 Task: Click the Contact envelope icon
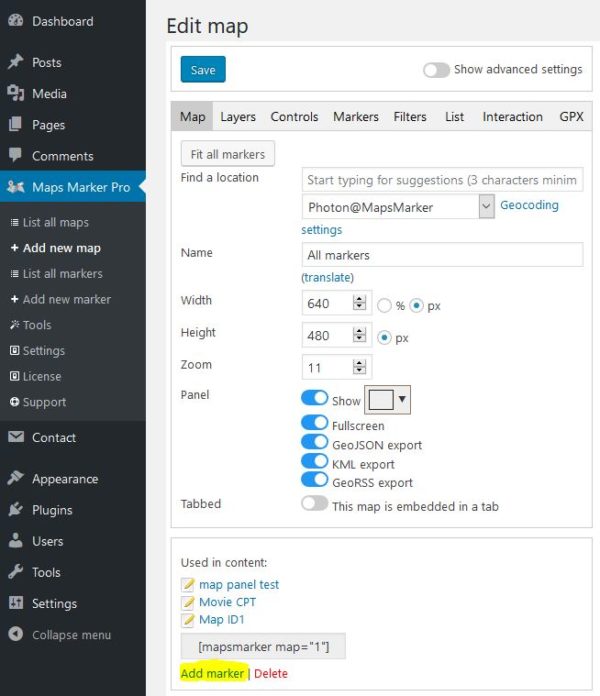(x=16, y=437)
